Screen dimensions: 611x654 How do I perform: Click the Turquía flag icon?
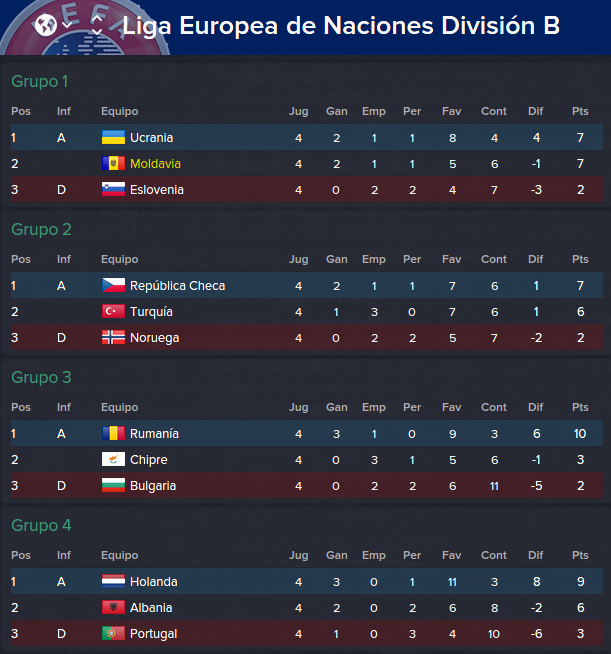[x=113, y=312]
